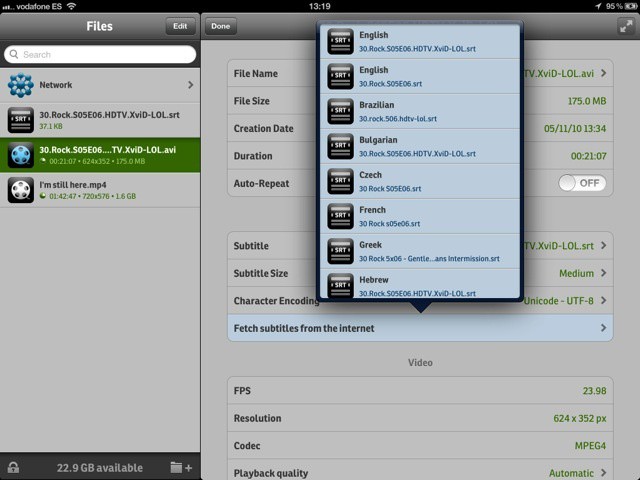Open Subtitle selection chevron
The width and height of the screenshot is (640, 480).
pos(604,246)
